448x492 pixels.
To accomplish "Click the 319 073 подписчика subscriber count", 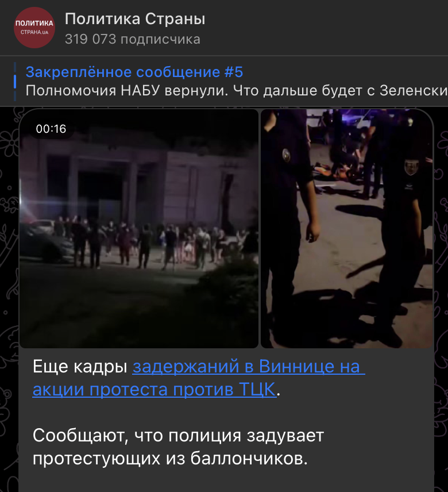I will coord(132,40).
